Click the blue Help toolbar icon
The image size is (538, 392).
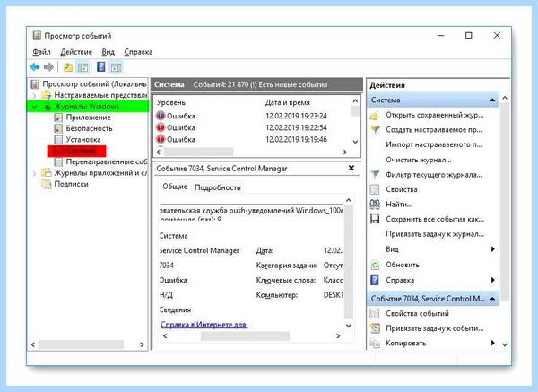(x=100, y=66)
